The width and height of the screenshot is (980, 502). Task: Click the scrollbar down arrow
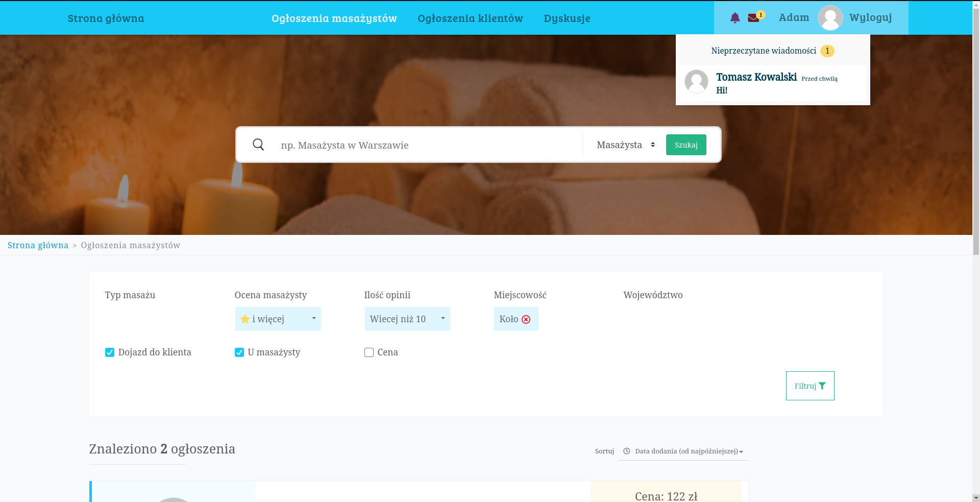[x=976, y=497]
